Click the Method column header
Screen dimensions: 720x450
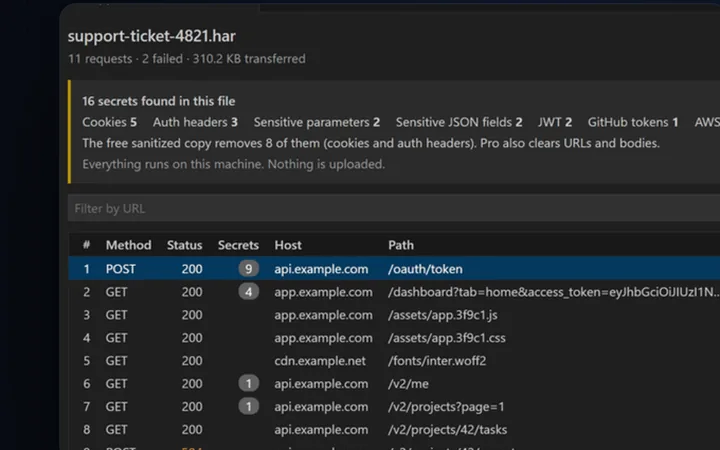[x=129, y=245]
